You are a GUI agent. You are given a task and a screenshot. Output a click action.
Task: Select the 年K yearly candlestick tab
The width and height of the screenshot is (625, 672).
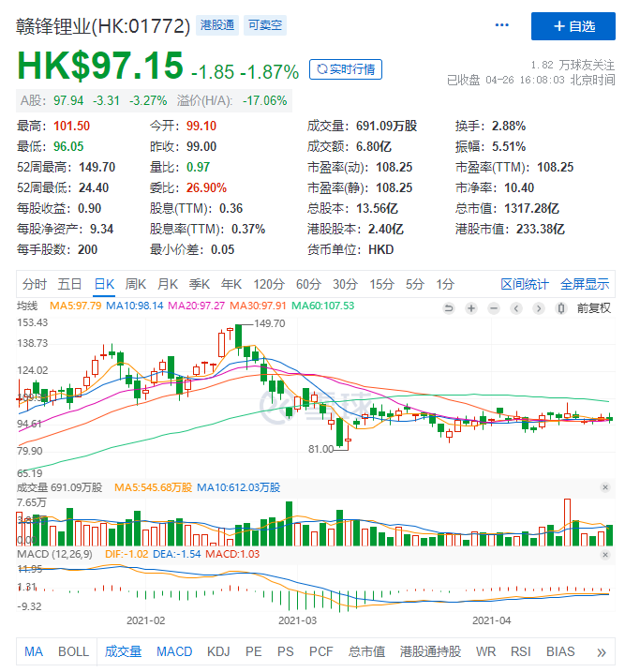(231, 284)
